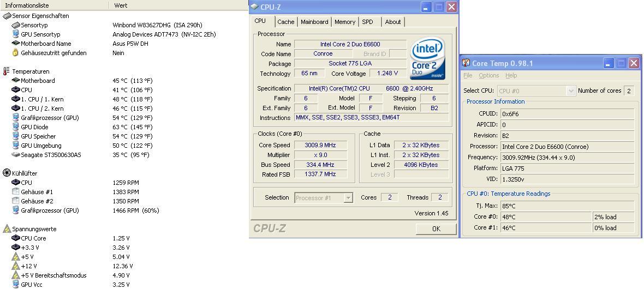Click the Grafikprozessor fan value 1466 RPM

pyautogui.click(x=136, y=210)
